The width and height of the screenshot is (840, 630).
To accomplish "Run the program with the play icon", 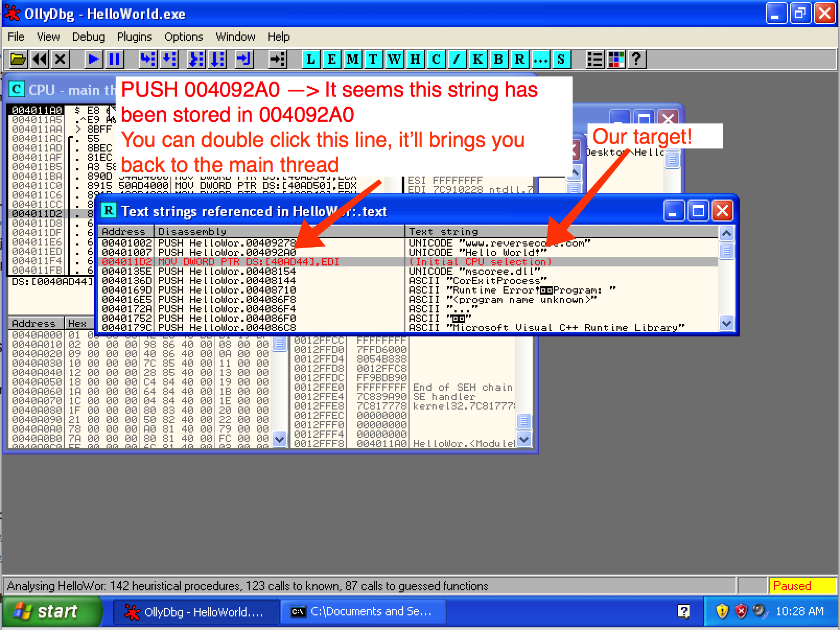I will 94,59.
